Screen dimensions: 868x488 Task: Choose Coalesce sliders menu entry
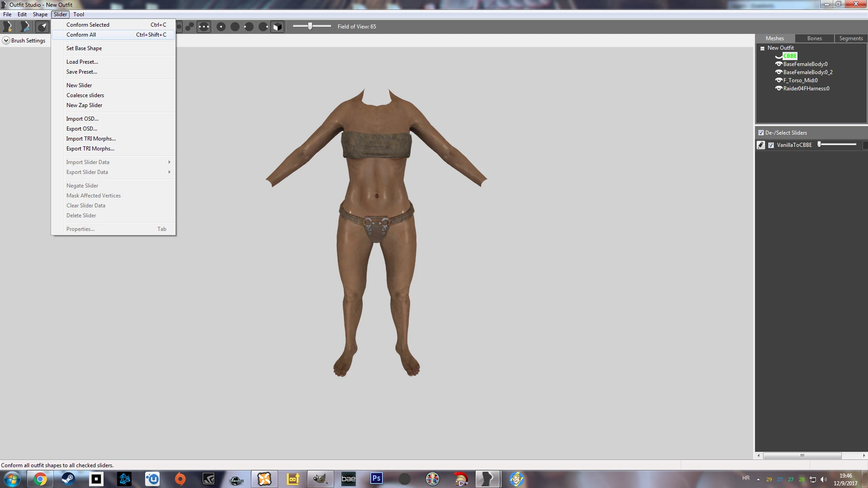[x=113, y=95]
